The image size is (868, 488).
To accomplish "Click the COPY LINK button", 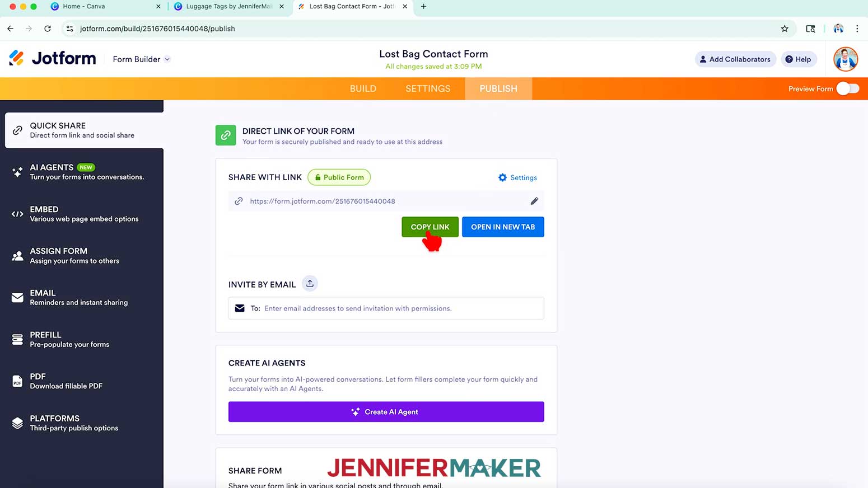I will click(x=430, y=227).
